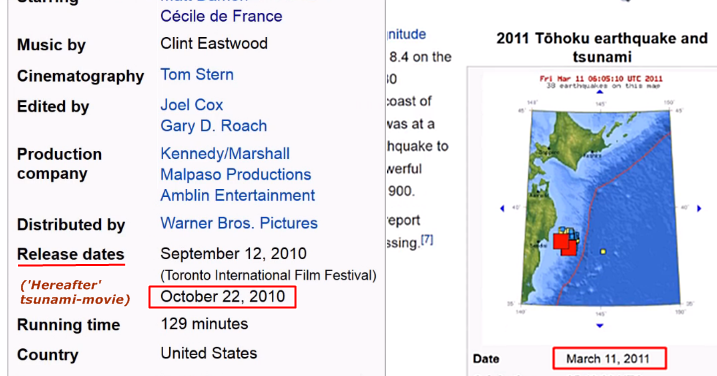Click the map's right arrow icon
Image resolution: width=717 pixels, height=376 pixels.
[699, 209]
